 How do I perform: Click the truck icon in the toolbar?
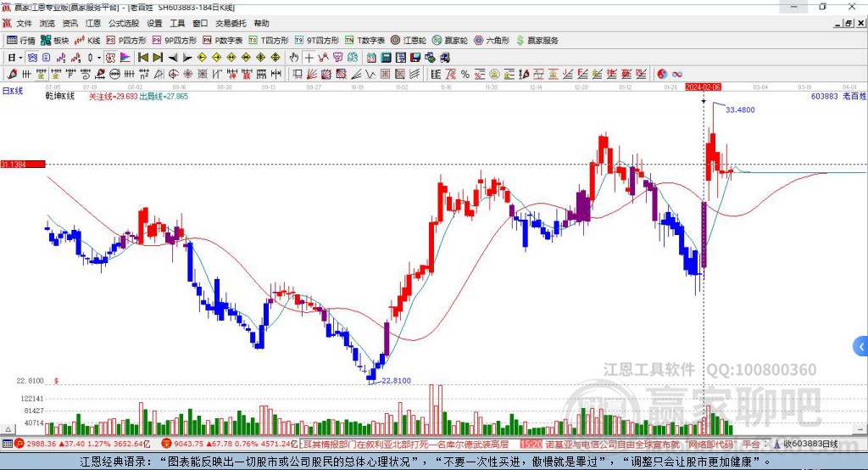tap(445, 58)
